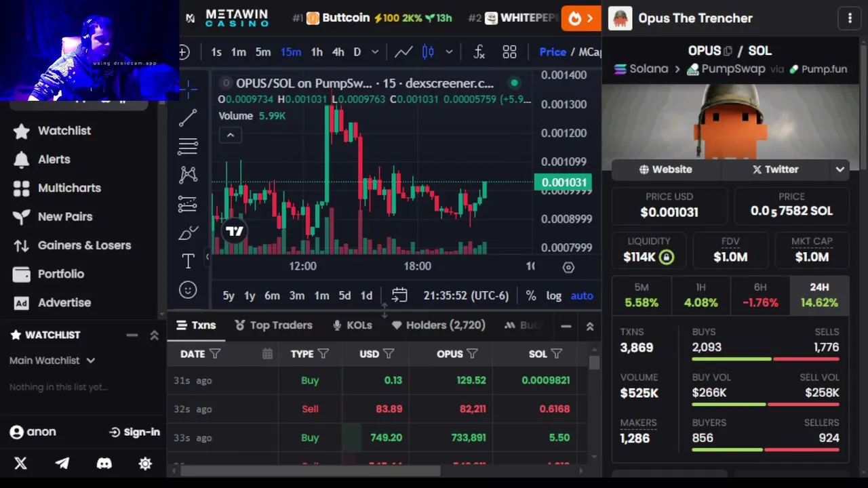Collapse the watchlist panel with double chevron
The height and width of the screenshot is (488, 868).
[x=154, y=335]
